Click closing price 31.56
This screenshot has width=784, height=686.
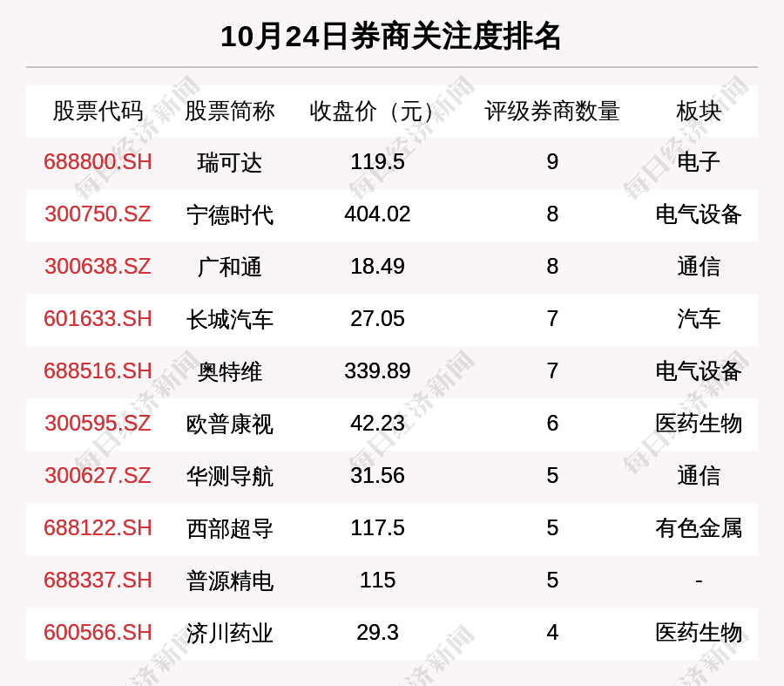pyautogui.click(x=377, y=475)
